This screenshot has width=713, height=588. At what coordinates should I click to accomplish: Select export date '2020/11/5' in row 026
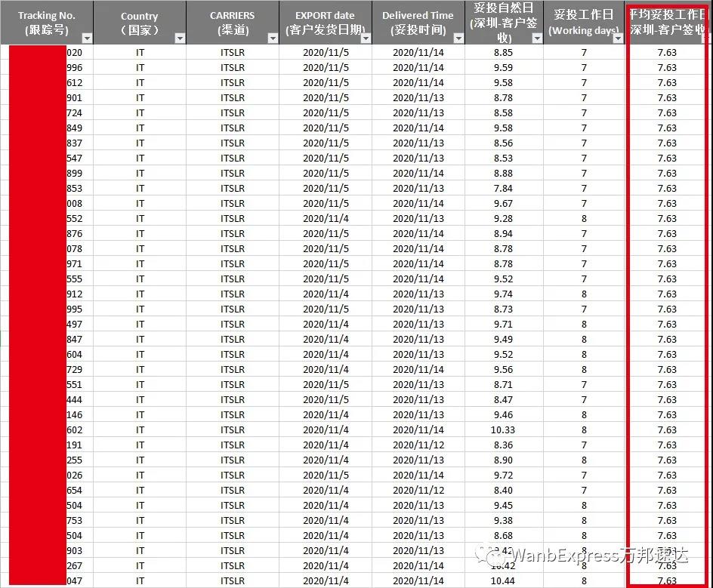326,476
